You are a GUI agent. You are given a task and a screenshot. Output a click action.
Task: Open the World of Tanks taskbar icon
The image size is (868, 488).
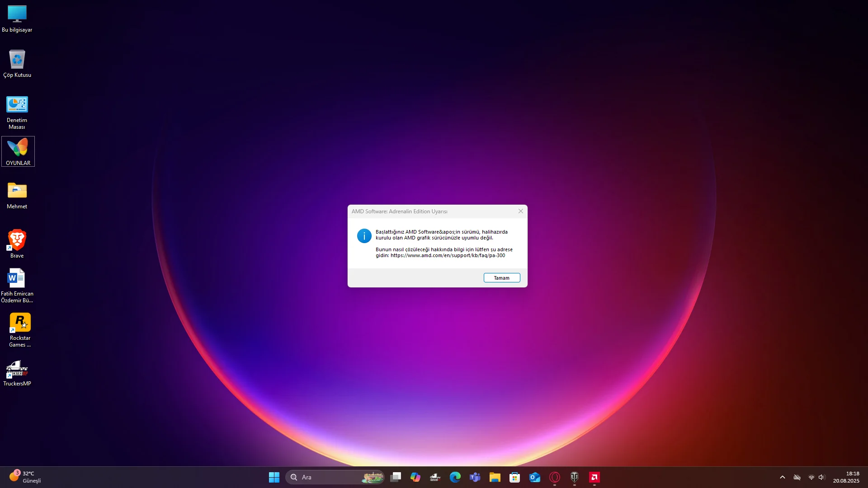pos(574,477)
